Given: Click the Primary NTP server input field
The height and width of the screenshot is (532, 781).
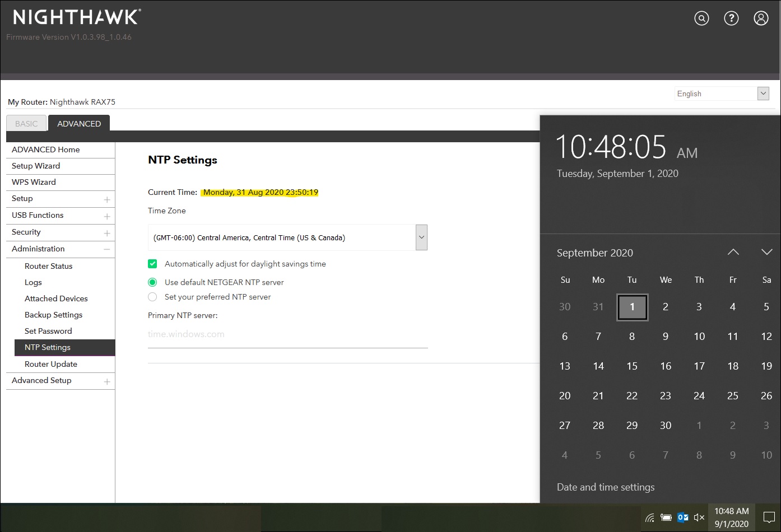Looking at the screenshot, I should (287, 334).
